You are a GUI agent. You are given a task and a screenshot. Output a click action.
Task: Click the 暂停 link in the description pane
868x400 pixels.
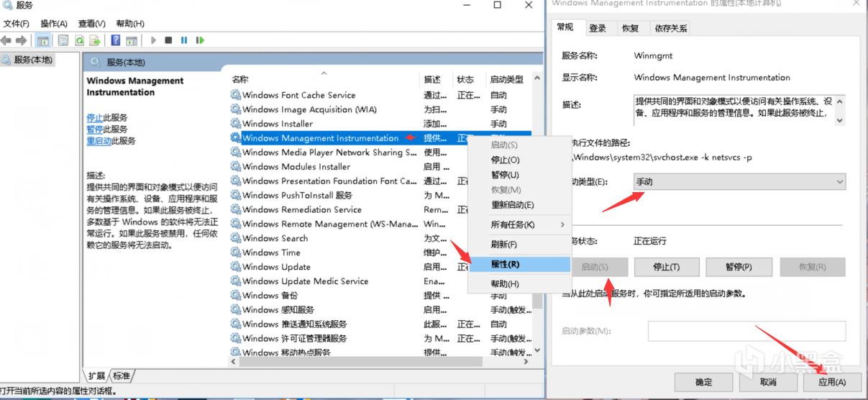click(x=94, y=129)
